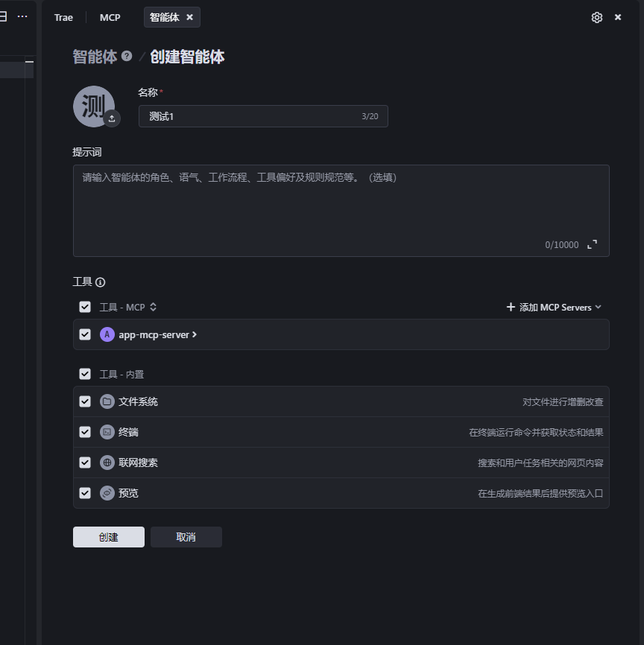This screenshot has width=644, height=645.
Task: Click the 预览 eye icon
Action: click(x=105, y=492)
